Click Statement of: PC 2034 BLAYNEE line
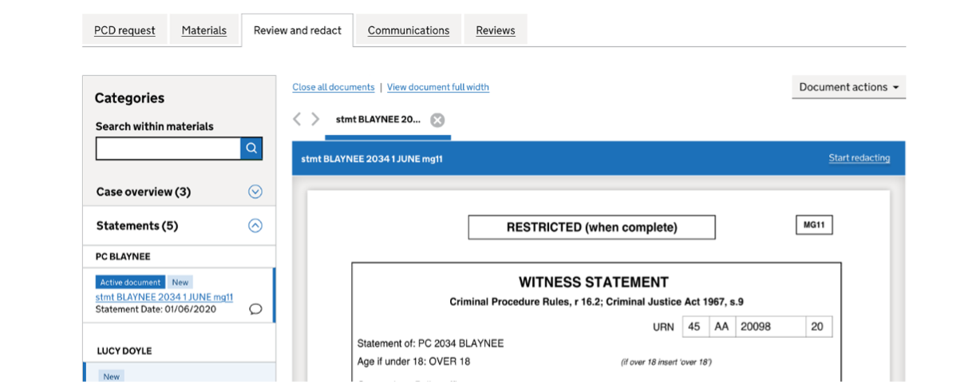 (x=430, y=343)
